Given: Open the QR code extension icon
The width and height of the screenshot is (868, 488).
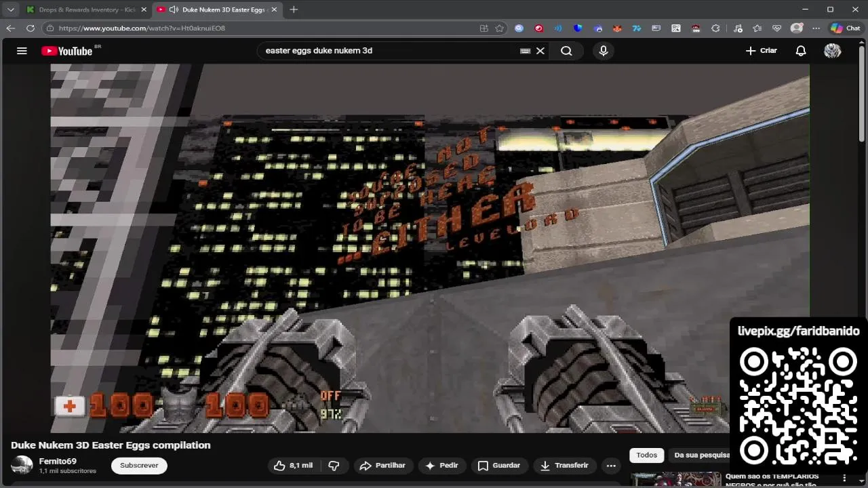Looking at the screenshot, I should coord(676,28).
